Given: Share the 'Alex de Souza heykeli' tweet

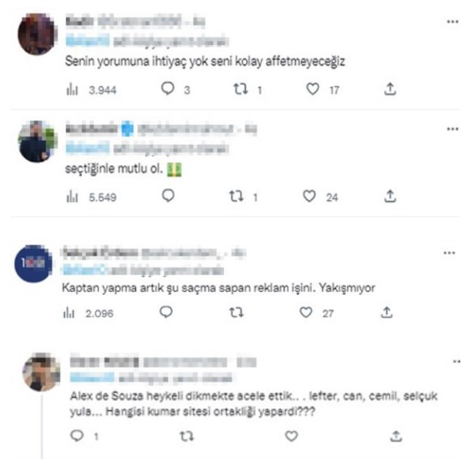Looking at the screenshot, I should pos(395,436).
